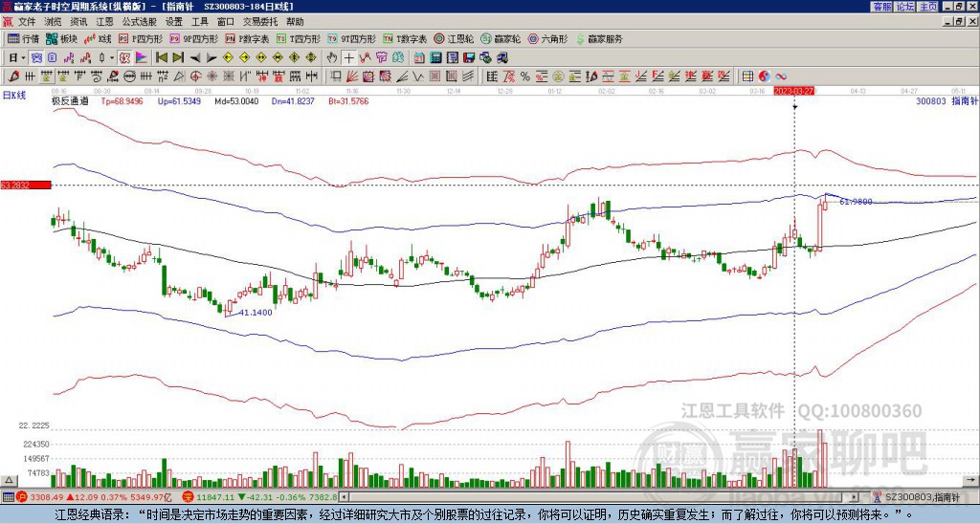Open 主页 homepage link
980x524 pixels.
pyautogui.click(x=928, y=7)
